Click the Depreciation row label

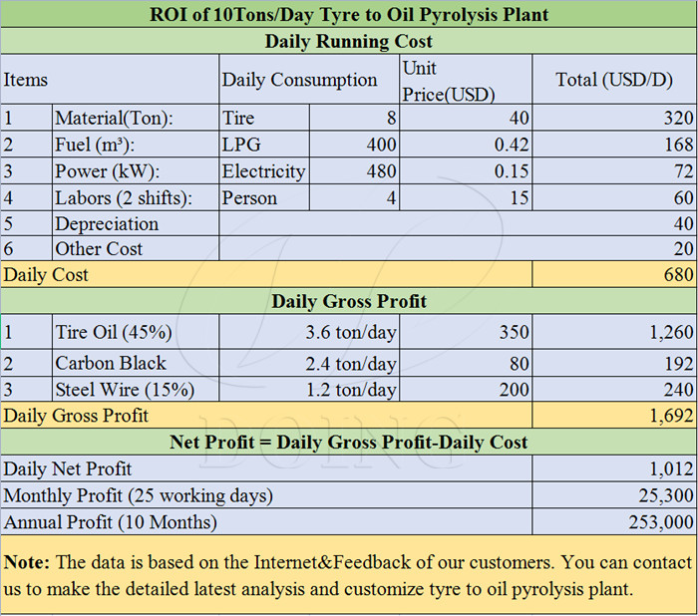click(x=107, y=223)
